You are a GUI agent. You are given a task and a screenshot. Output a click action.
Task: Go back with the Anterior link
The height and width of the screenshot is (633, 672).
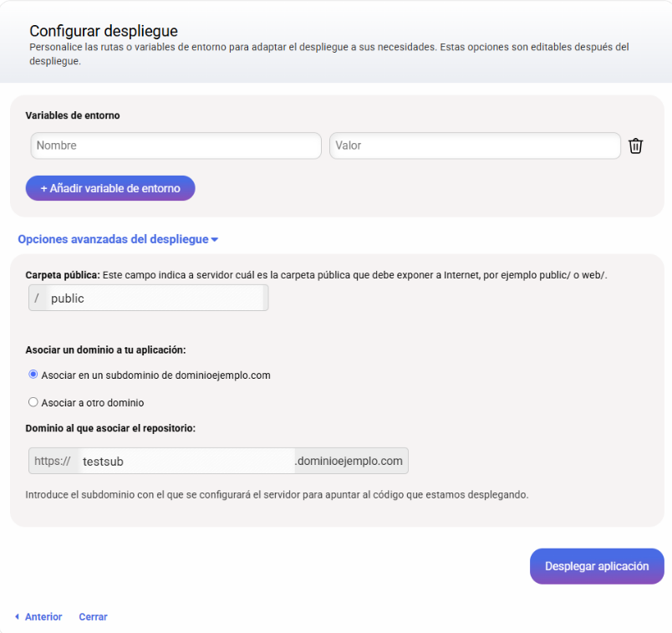(43, 617)
